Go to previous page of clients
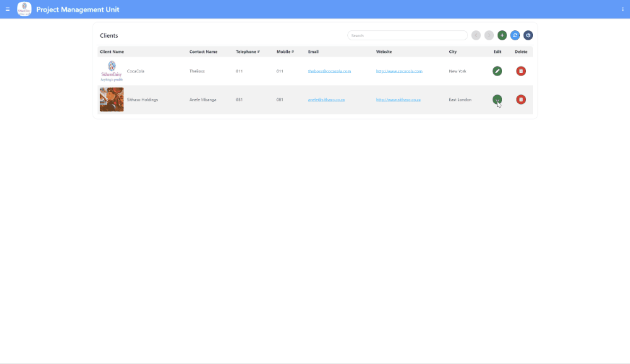630x364 pixels. pyautogui.click(x=476, y=35)
